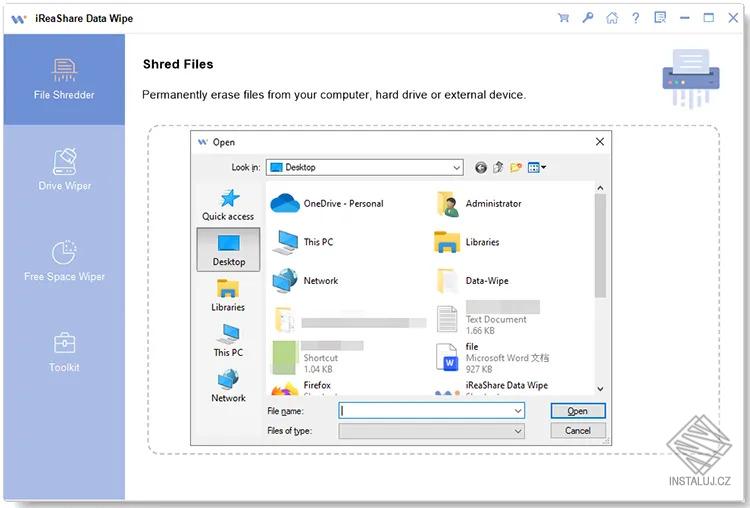Select OneDrive - Personal item
Image resolution: width=750 pixels, height=508 pixels.
pyautogui.click(x=327, y=203)
